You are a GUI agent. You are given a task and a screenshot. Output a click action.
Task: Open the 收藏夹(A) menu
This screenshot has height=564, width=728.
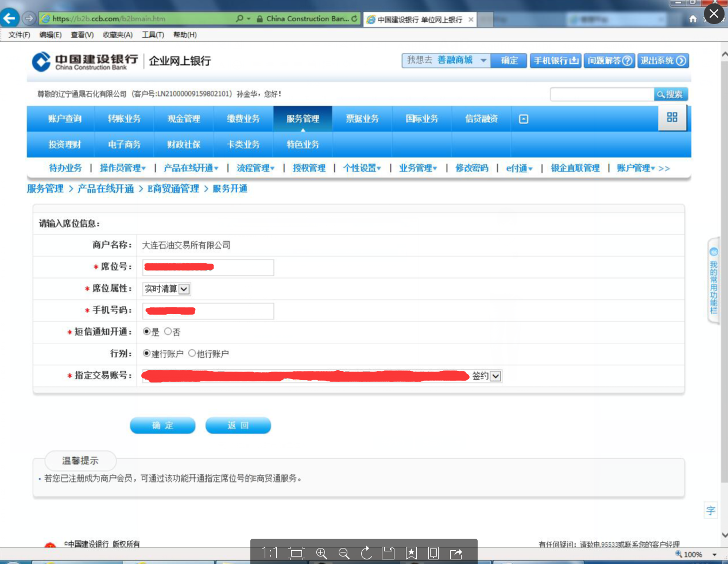[x=118, y=35]
